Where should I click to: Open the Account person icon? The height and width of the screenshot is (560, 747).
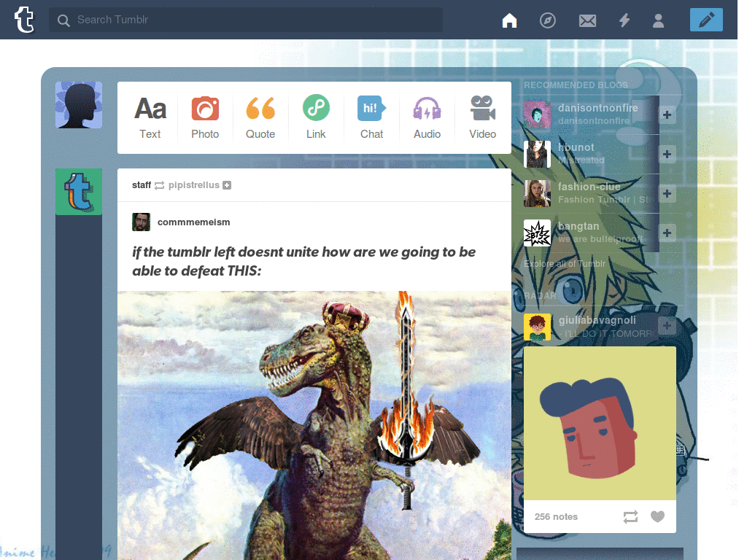click(659, 20)
